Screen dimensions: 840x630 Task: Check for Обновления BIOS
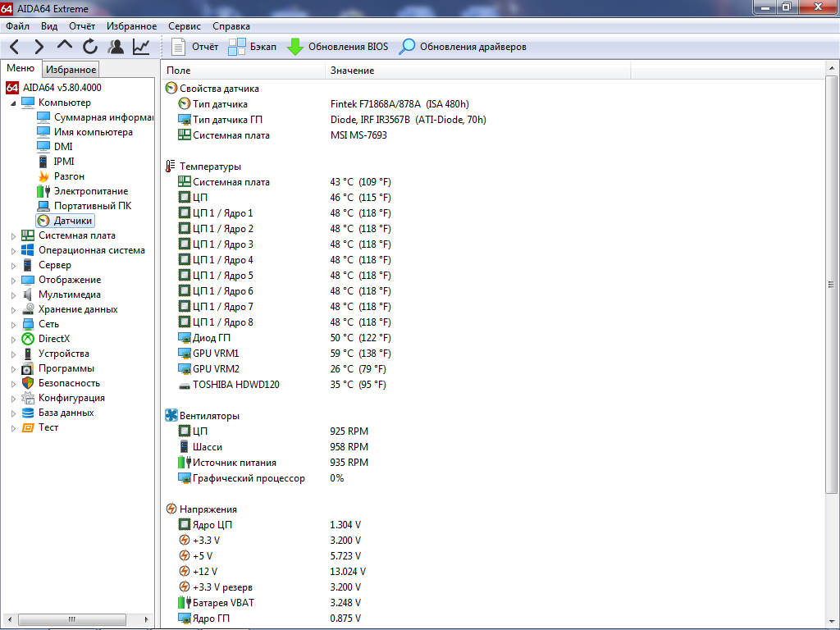[x=337, y=47]
